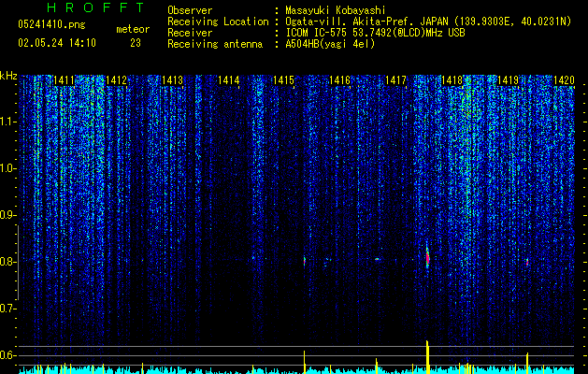The width and height of the screenshot is (588, 374).
Task: Click the 1415 time marker
Action: tap(284, 80)
